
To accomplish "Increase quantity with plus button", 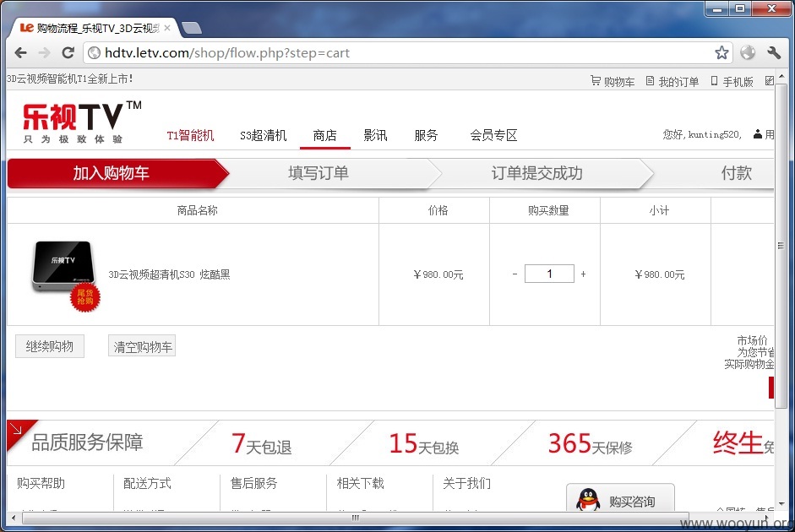I will [x=583, y=274].
